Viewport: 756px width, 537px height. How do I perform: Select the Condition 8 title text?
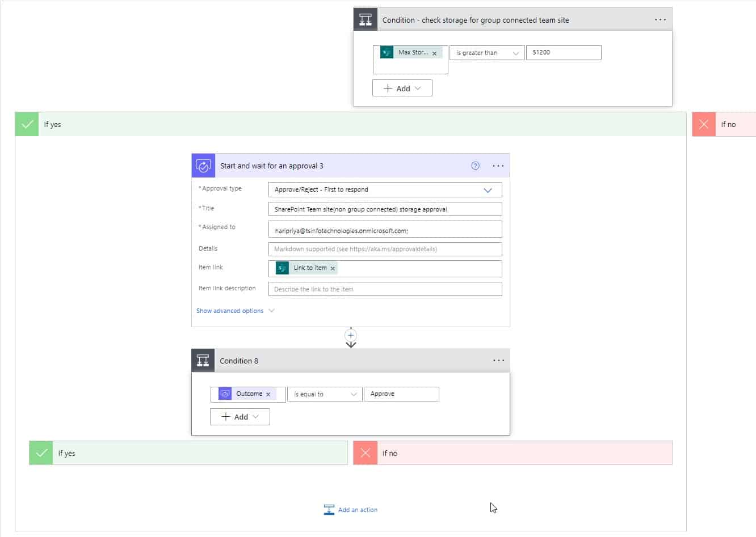pyautogui.click(x=239, y=361)
